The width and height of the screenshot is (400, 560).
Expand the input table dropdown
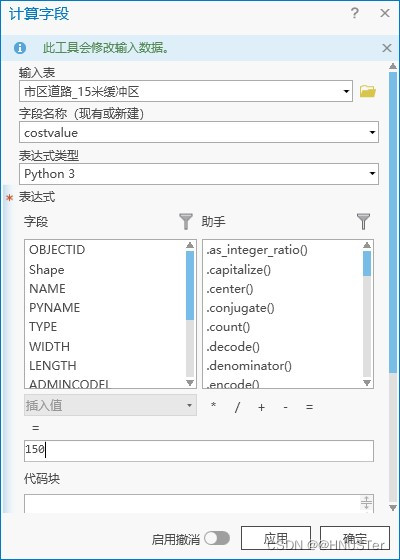[346, 91]
